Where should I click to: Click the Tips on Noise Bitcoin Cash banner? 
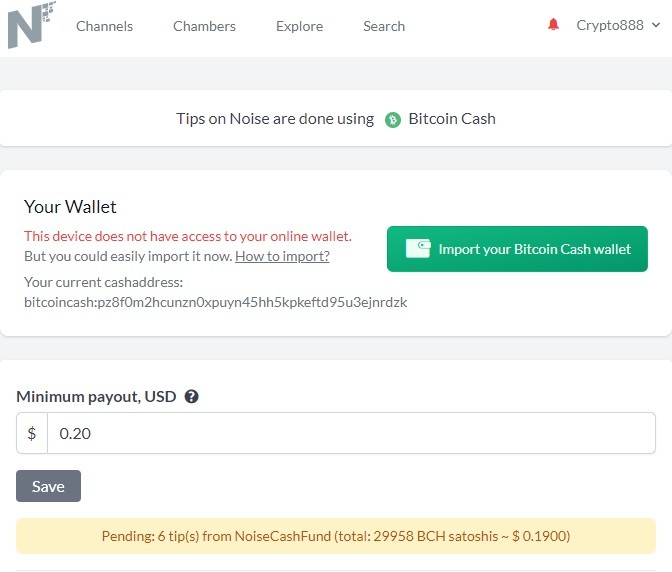(x=336, y=119)
